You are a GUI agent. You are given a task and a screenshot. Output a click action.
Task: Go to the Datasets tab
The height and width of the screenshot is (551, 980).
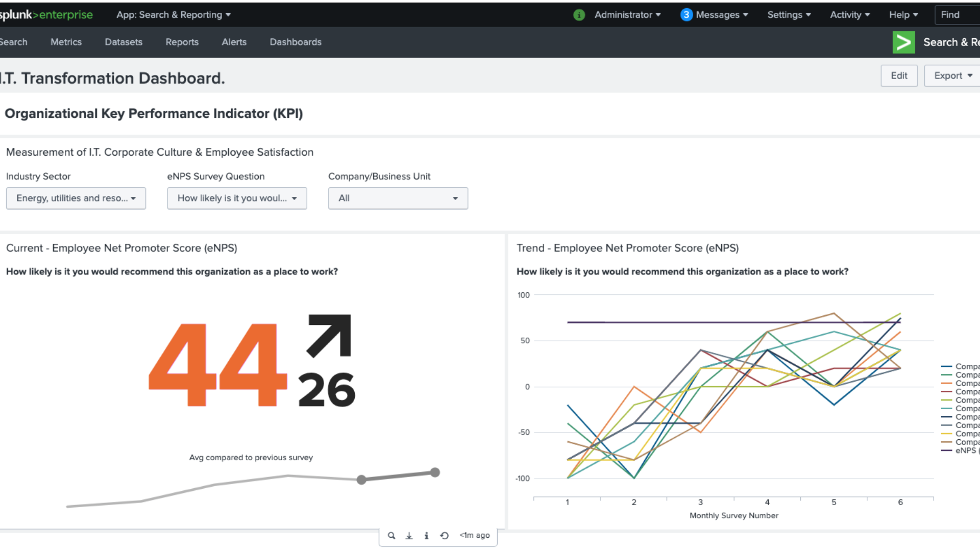tap(124, 42)
